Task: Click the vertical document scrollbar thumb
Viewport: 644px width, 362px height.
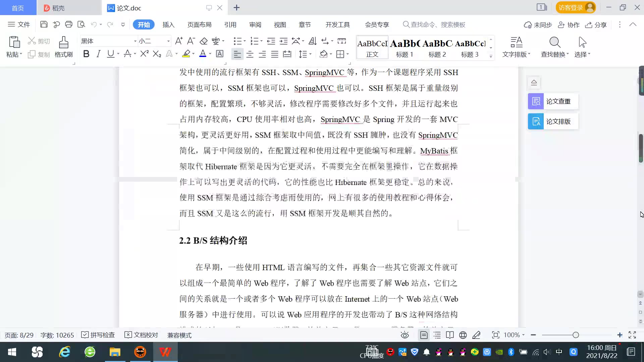Action: coord(641,148)
